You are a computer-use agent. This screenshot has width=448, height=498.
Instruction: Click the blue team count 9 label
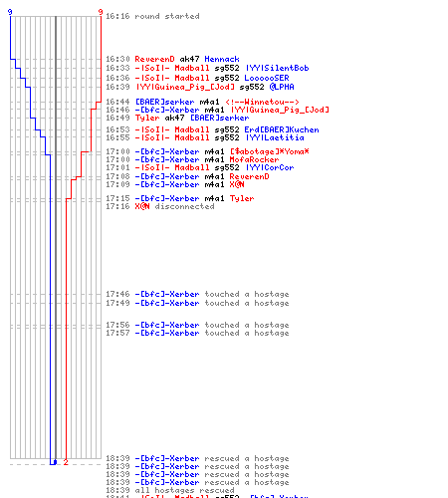click(x=10, y=12)
